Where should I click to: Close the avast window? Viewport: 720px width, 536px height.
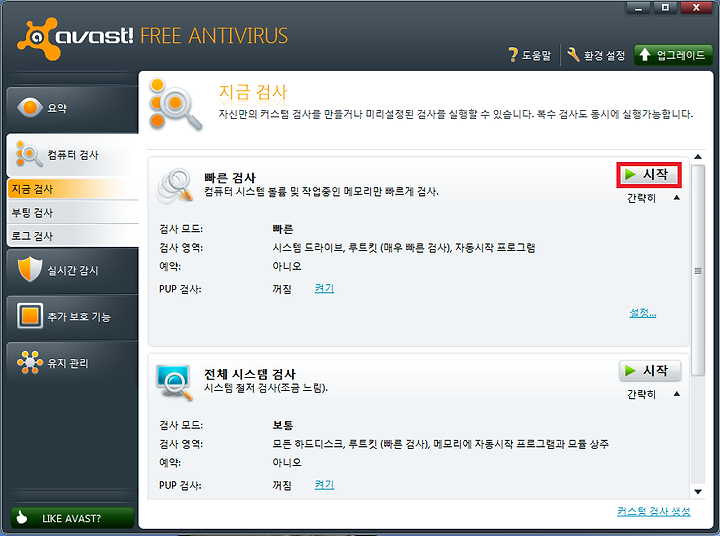[x=696, y=8]
